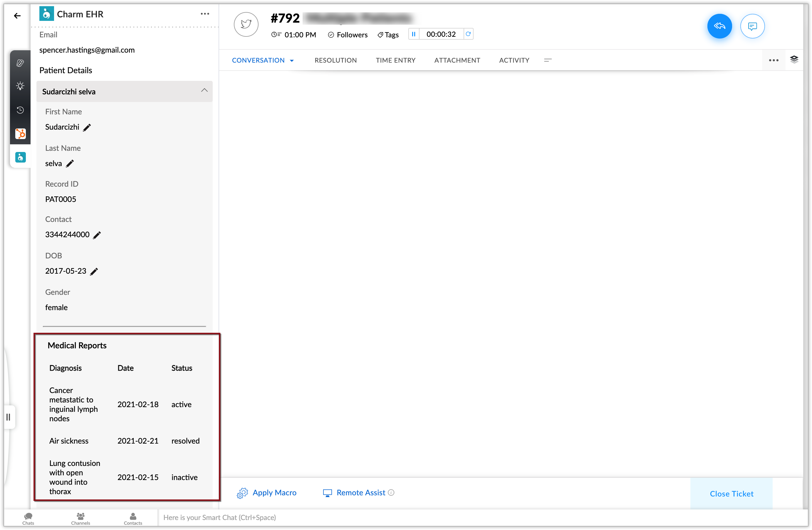Open the Charm EHR sidebar icon
The image size is (812, 530).
pyautogui.click(x=20, y=157)
